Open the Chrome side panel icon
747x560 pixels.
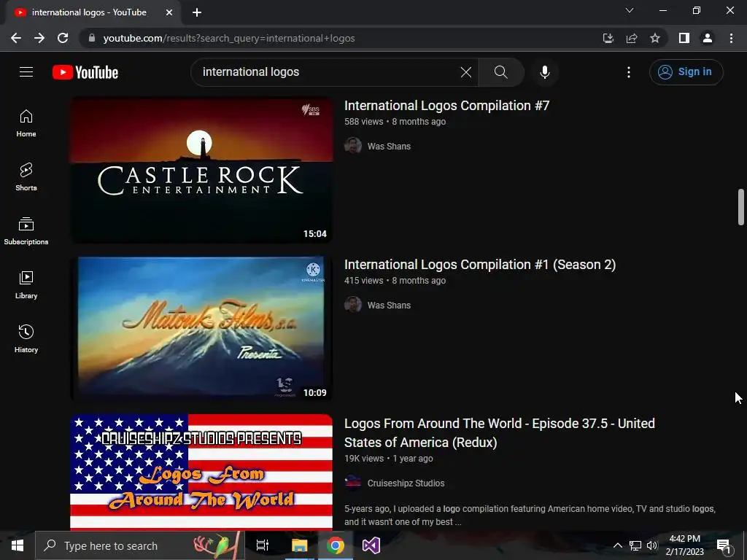pos(684,38)
